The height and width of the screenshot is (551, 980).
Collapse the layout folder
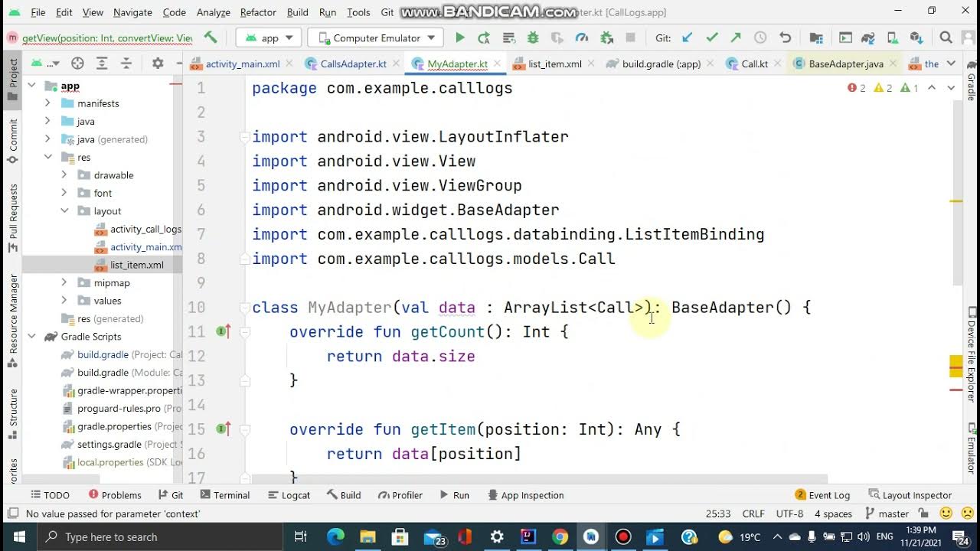click(64, 211)
